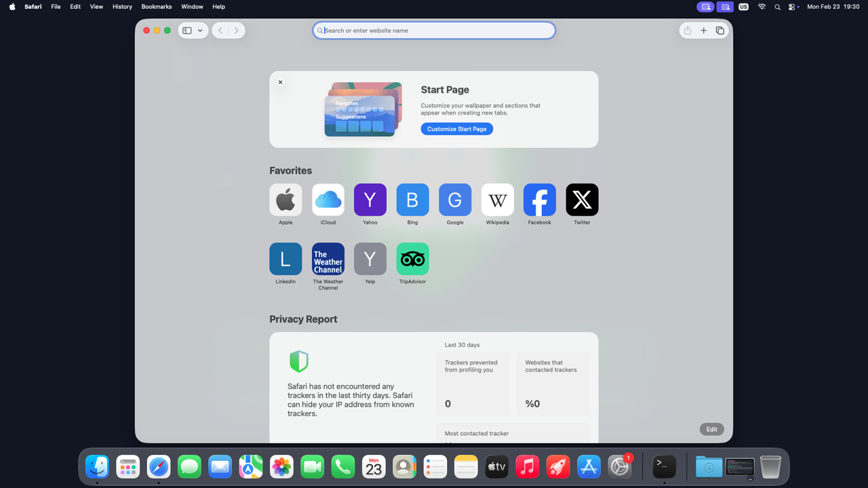Screen dimensions: 868x488
Task: Open Wikipedia from Favorites
Action: click(x=497, y=200)
